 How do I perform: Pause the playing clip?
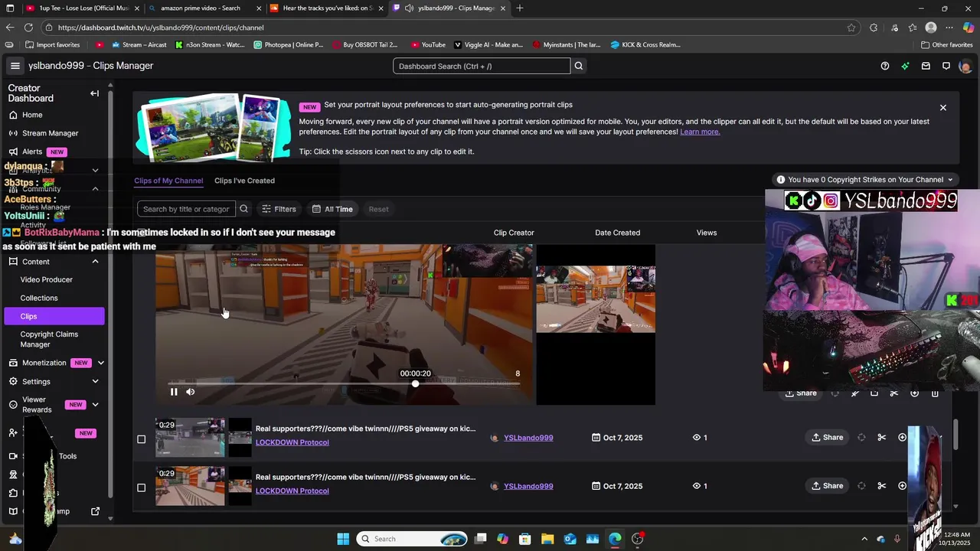pos(174,392)
